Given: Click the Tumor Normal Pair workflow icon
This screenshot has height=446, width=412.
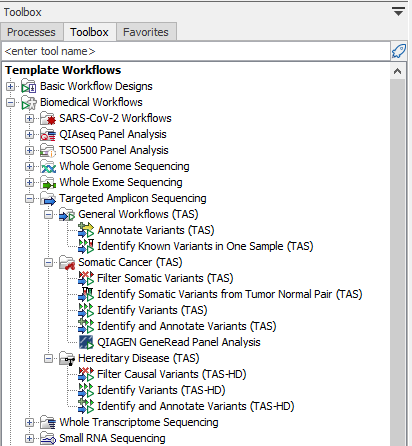Looking at the screenshot, I should tap(86, 294).
